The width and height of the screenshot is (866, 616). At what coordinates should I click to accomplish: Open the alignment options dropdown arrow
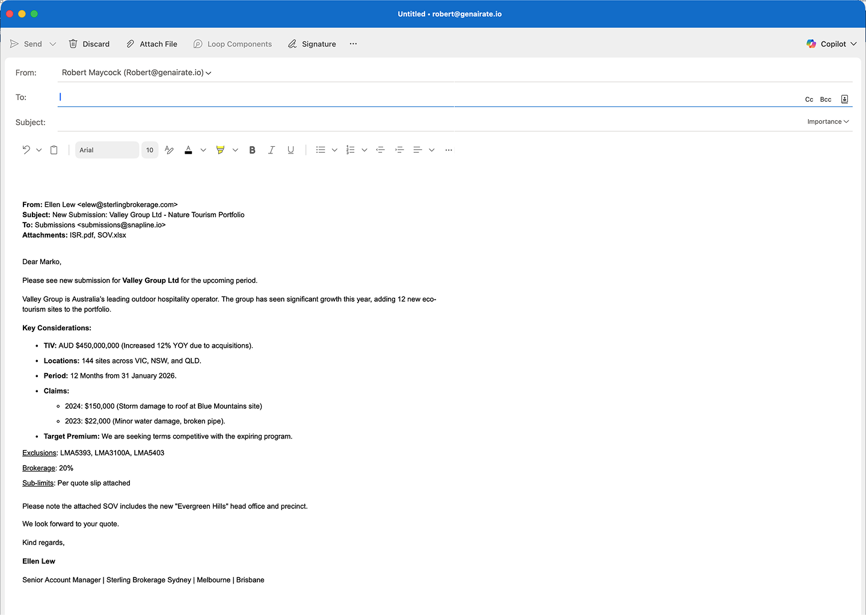[432, 150]
